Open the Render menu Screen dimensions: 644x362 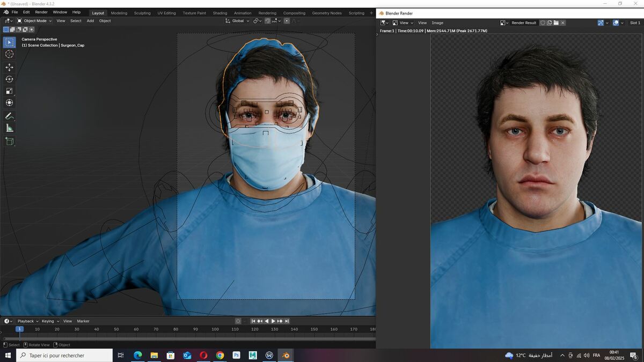41,12
